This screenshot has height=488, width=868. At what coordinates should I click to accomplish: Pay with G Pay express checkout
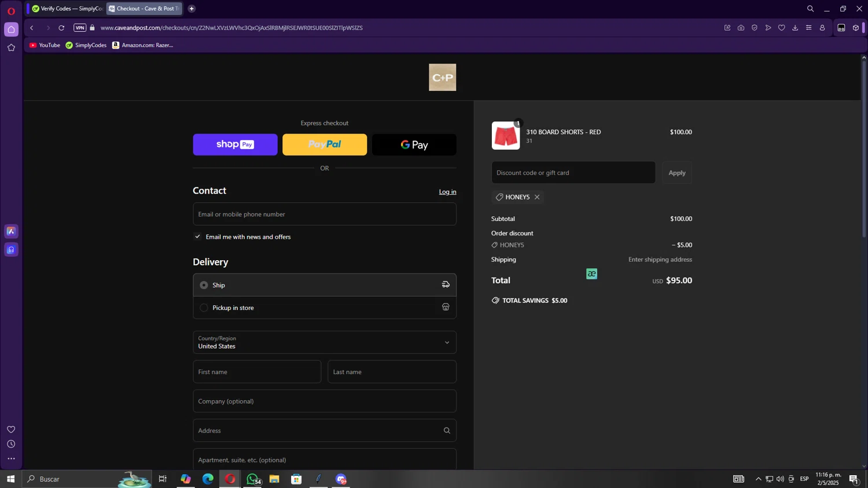click(414, 145)
